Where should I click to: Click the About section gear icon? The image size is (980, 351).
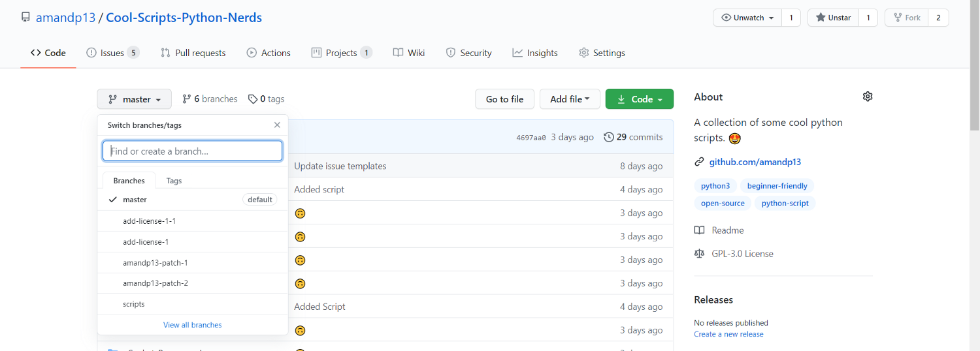868,97
